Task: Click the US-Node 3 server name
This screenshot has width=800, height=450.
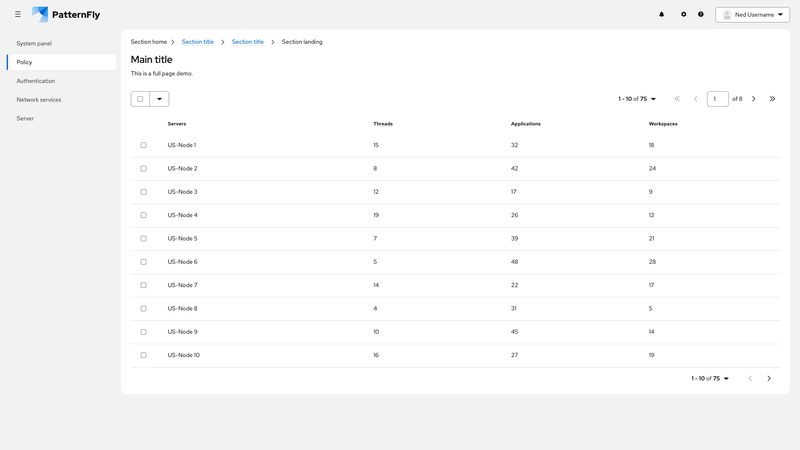Action: [x=182, y=192]
